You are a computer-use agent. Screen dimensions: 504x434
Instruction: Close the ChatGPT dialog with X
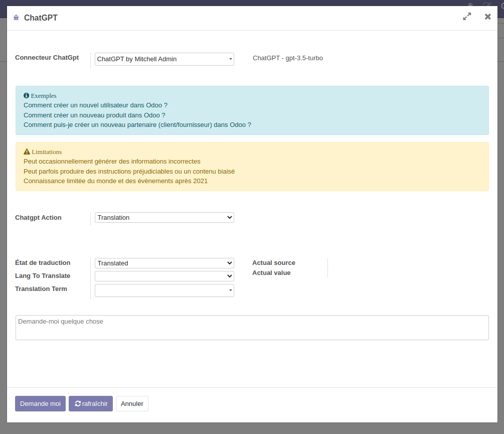coord(487,17)
